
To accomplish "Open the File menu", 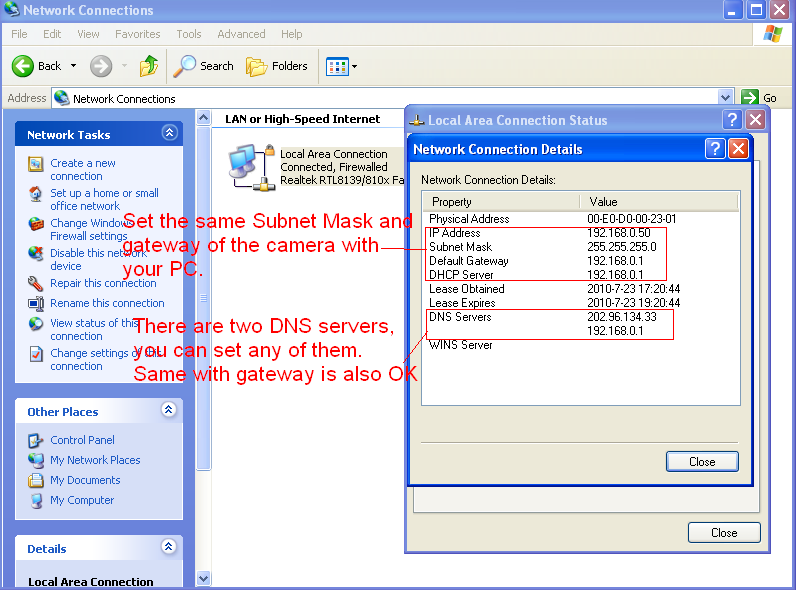I will pyautogui.click(x=19, y=34).
